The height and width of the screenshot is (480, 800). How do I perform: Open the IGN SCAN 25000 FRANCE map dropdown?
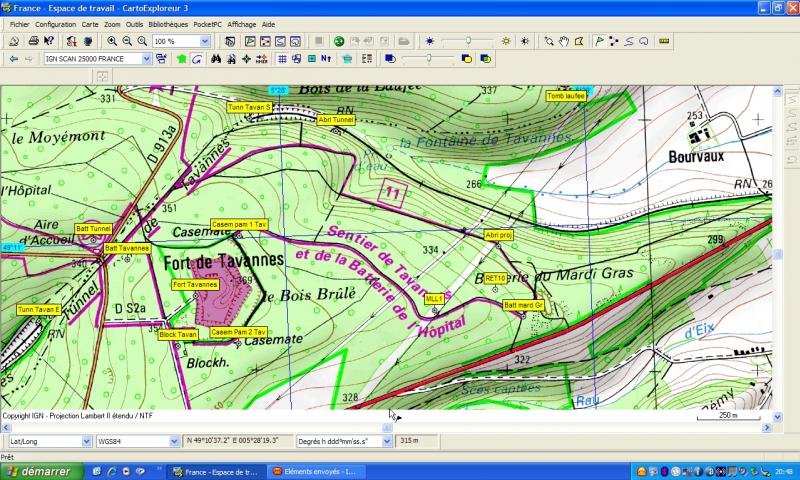146,59
